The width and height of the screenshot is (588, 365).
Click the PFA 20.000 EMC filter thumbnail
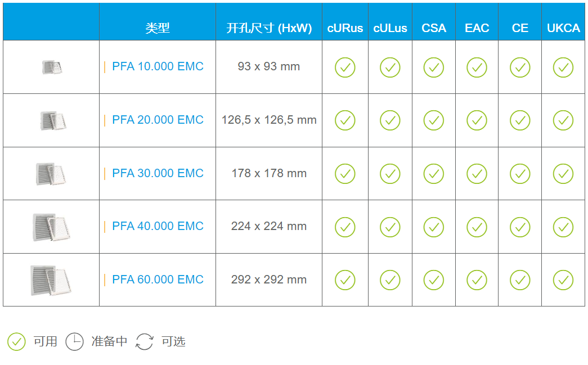click(x=53, y=120)
